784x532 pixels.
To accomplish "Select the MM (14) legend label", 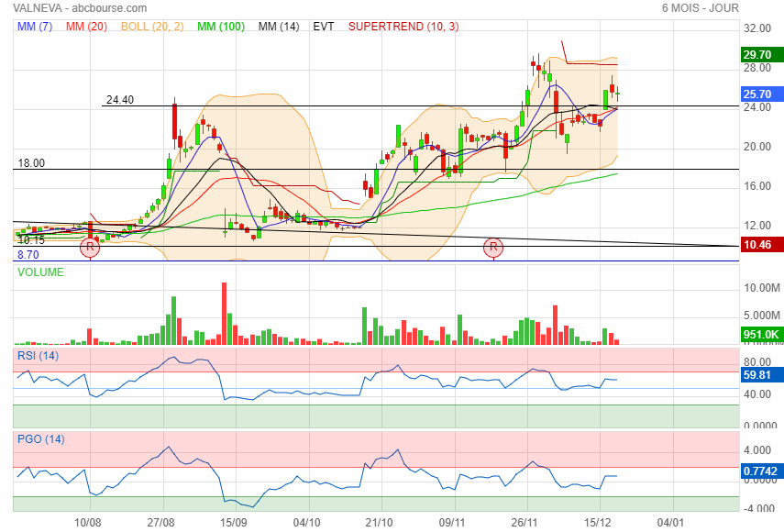I will pos(279,27).
